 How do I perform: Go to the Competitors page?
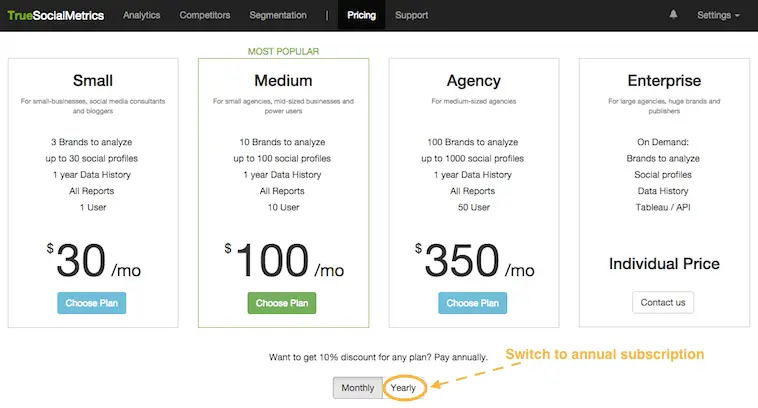[205, 15]
